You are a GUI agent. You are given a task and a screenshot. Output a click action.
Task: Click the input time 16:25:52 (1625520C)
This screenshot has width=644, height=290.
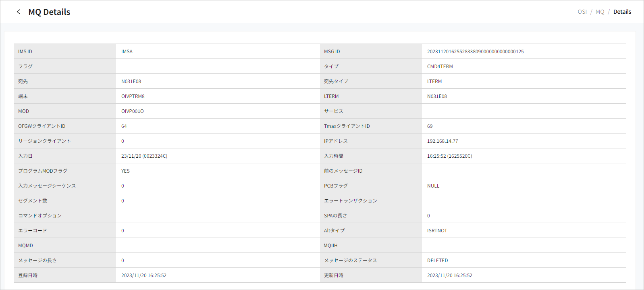click(x=449, y=156)
